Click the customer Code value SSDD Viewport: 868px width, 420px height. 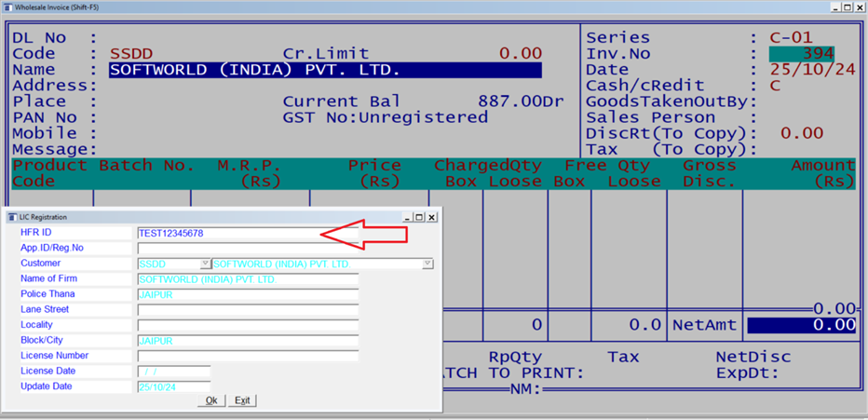pyautogui.click(x=131, y=54)
